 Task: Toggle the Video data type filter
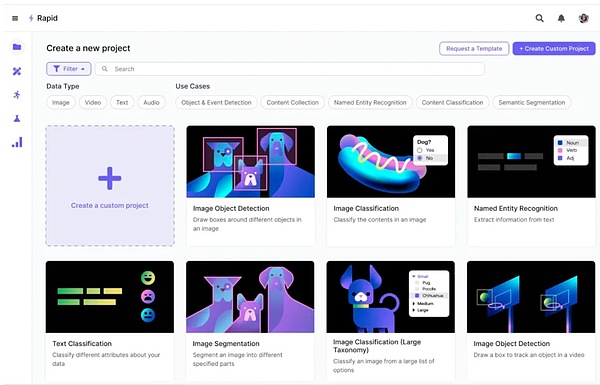[93, 103]
